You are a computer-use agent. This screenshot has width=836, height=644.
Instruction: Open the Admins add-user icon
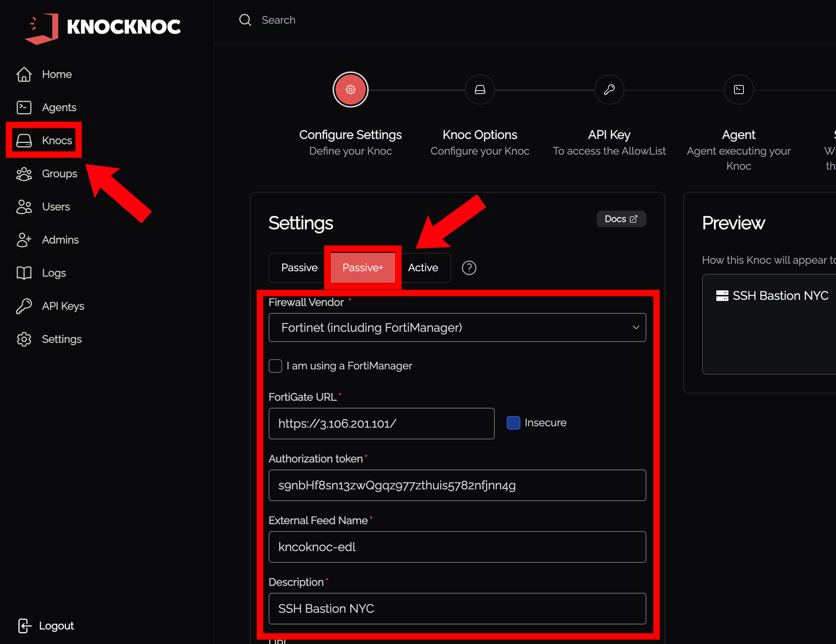pos(24,240)
